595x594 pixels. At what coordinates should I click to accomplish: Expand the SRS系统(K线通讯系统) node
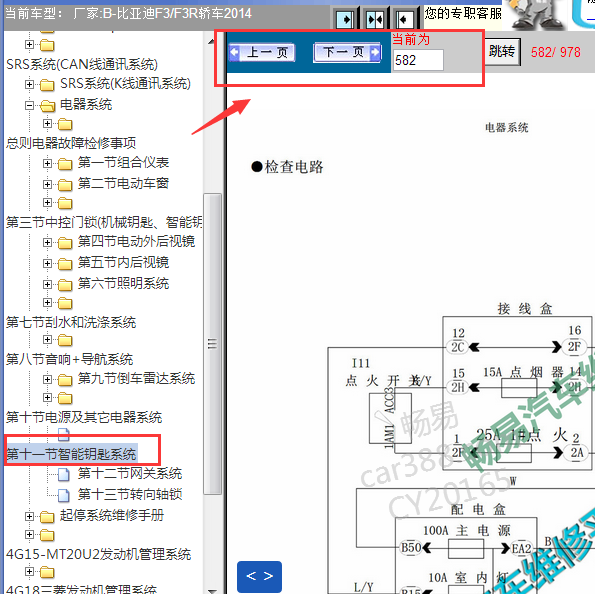[x=29, y=84]
